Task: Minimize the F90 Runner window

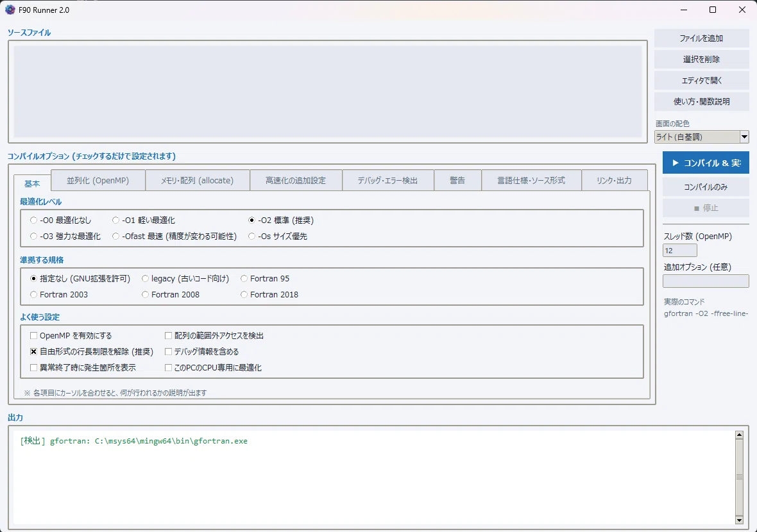Action: (x=684, y=10)
